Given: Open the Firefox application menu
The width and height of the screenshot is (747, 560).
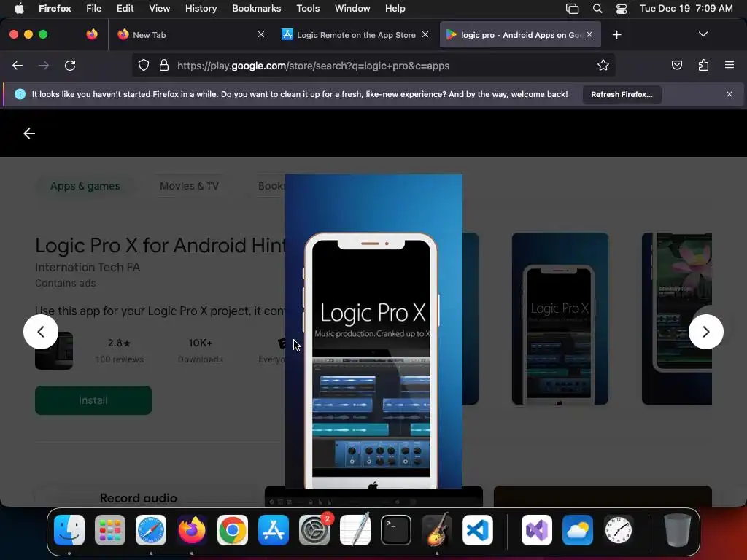Looking at the screenshot, I should coord(55,9).
